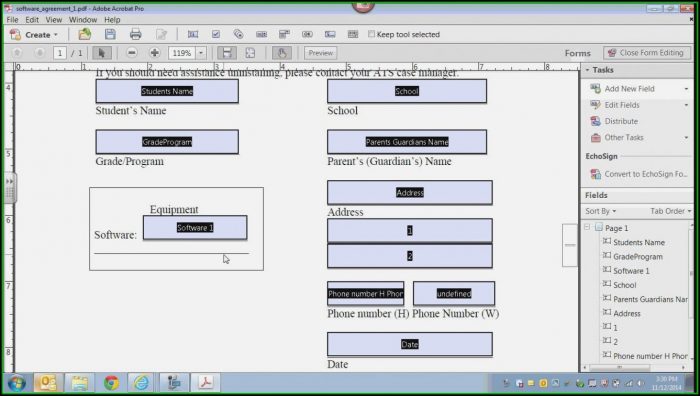Open the Tab Order dropdown
700x396 pixels.
[671, 211]
